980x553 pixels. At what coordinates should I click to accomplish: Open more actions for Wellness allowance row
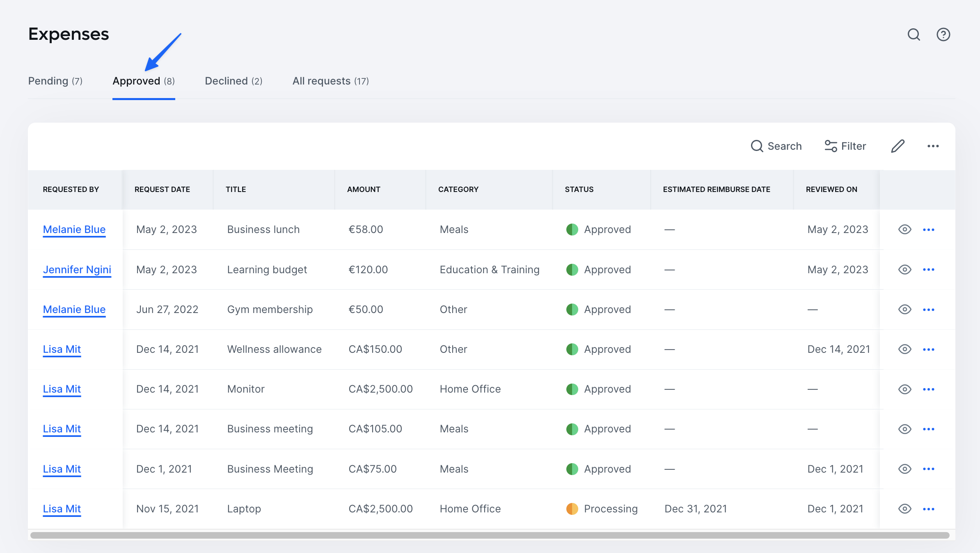[929, 349]
